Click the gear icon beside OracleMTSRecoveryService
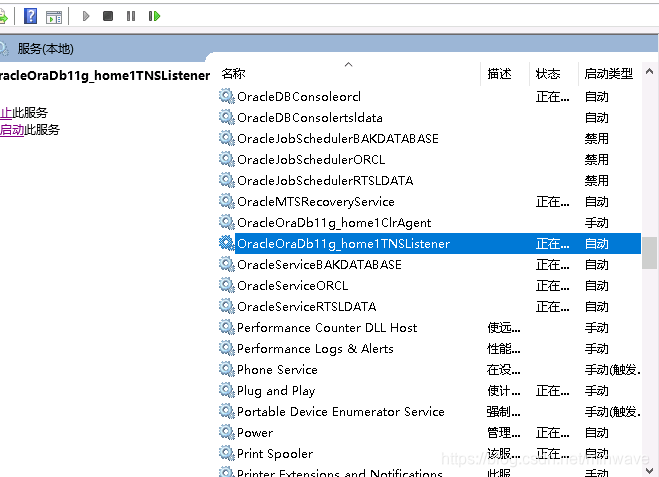The width and height of the screenshot is (659, 477). click(x=227, y=201)
